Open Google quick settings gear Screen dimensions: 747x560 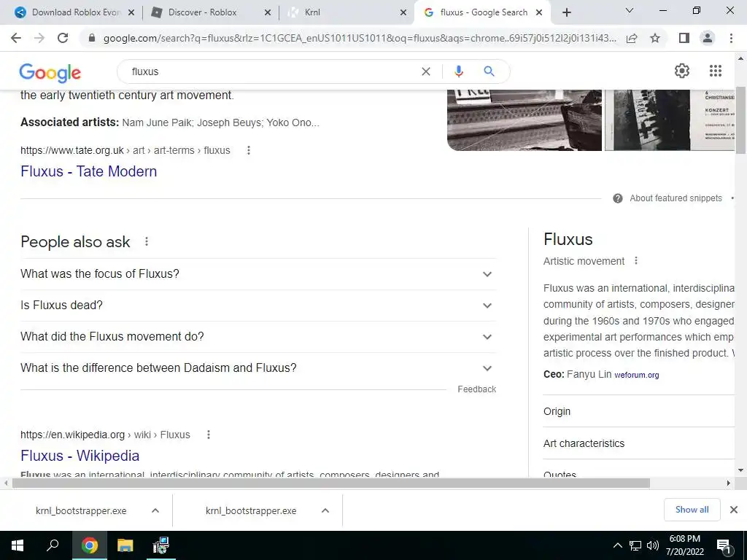pos(682,71)
